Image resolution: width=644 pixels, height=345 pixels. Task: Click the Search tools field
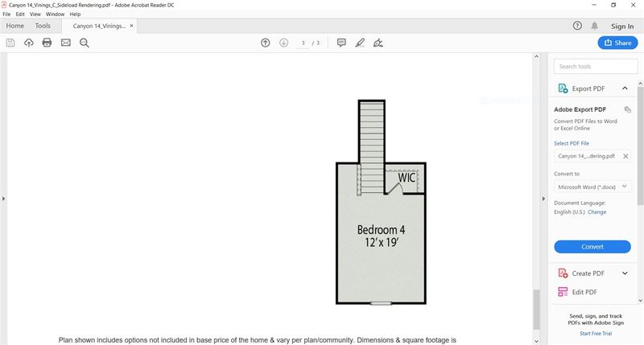(596, 67)
